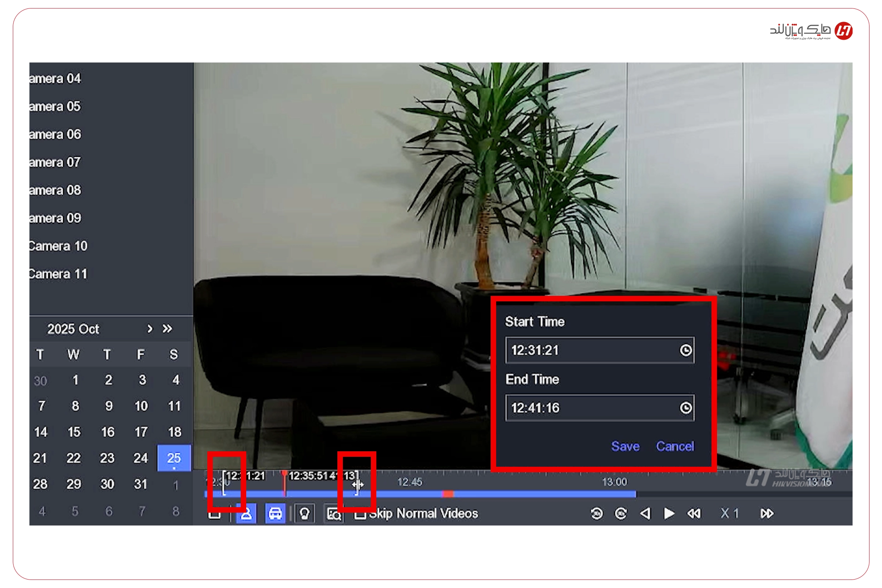Enable Skip Normal Videos checkbox
The image size is (882, 588).
click(x=360, y=514)
